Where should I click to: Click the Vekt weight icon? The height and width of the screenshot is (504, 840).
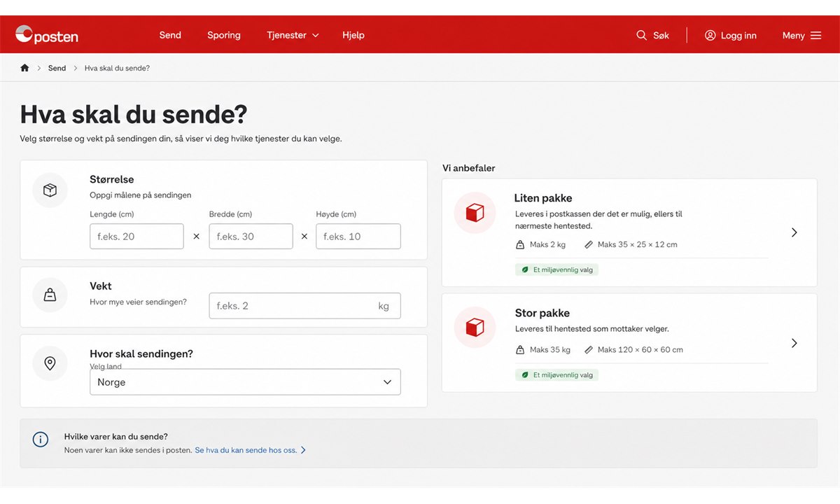pyautogui.click(x=50, y=295)
